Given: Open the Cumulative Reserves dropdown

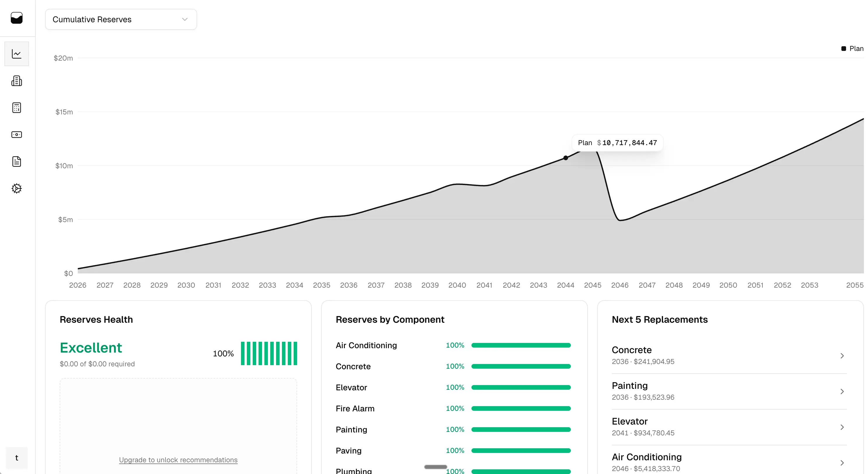Looking at the screenshot, I should [x=120, y=20].
